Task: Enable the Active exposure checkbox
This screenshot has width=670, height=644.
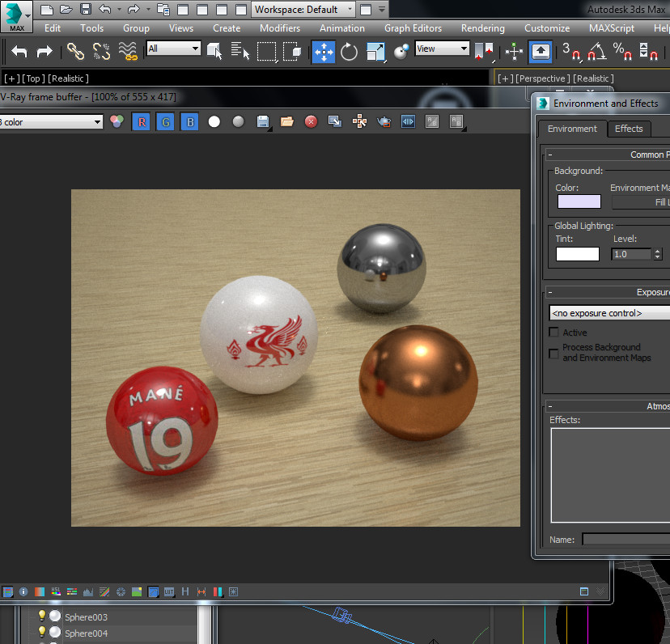Action: click(553, 332)
